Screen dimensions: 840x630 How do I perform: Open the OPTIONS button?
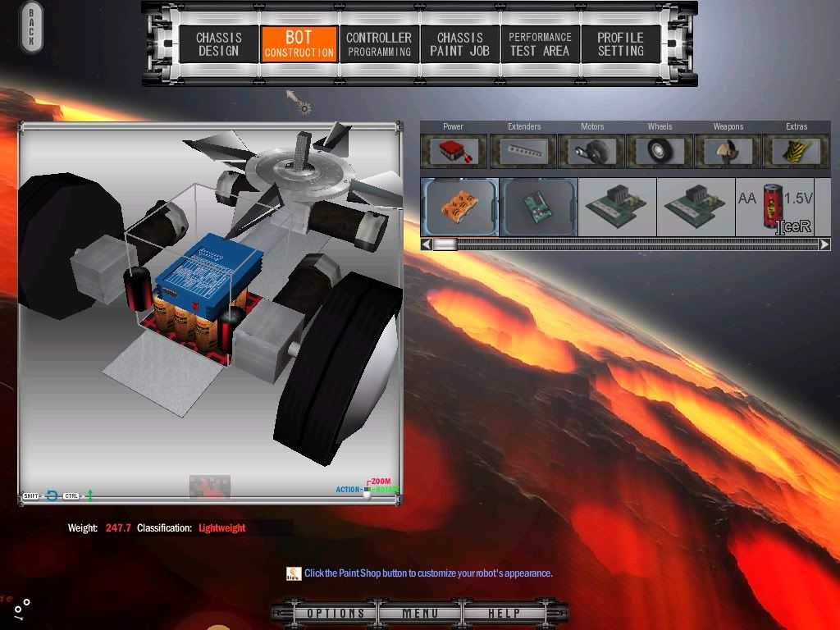click(336, 613)
